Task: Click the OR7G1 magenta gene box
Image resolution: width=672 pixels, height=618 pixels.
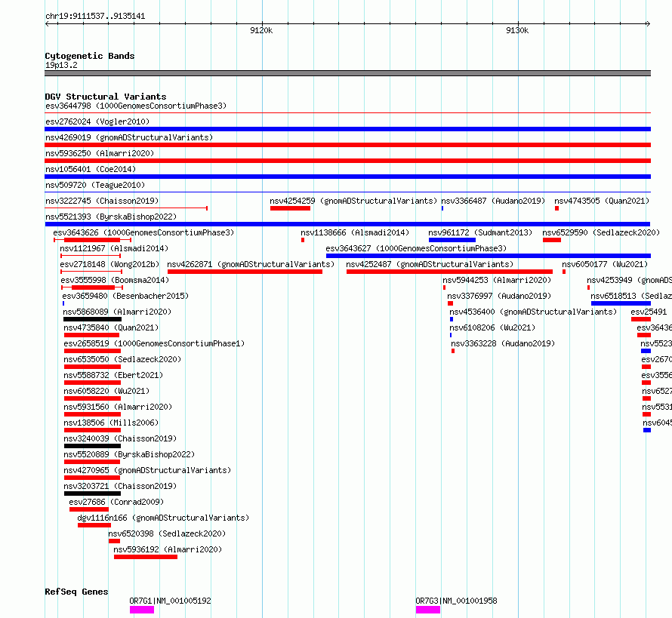Action: click(142, 610)
